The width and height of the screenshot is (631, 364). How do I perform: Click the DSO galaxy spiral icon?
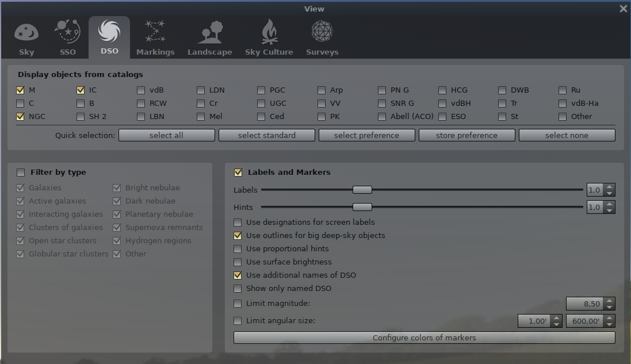(109, 32)
